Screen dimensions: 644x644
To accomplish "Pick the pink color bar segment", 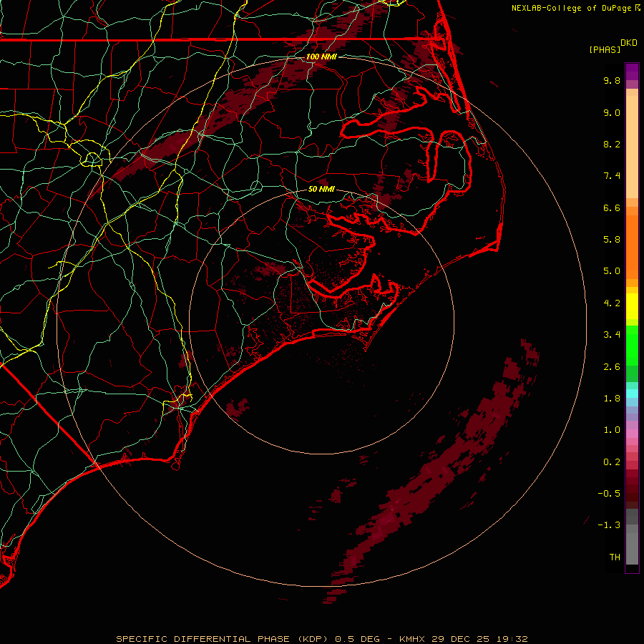I will coord(632,434).
